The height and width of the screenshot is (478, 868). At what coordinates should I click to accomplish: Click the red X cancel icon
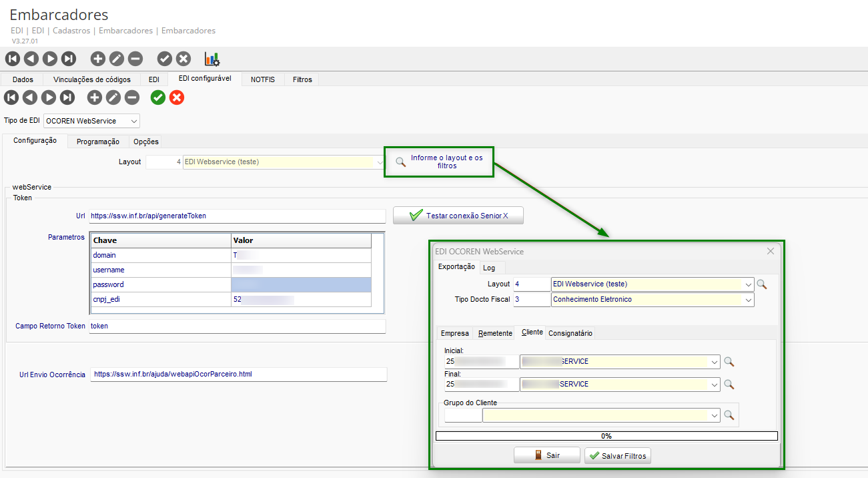[x=177, y=98]
